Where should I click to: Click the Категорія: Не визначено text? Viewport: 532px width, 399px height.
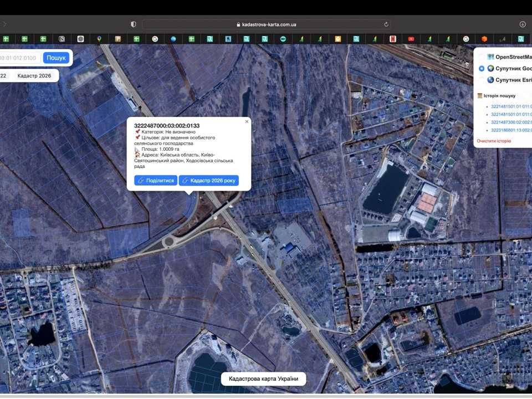pyautogui.click(x=168, y=132)
